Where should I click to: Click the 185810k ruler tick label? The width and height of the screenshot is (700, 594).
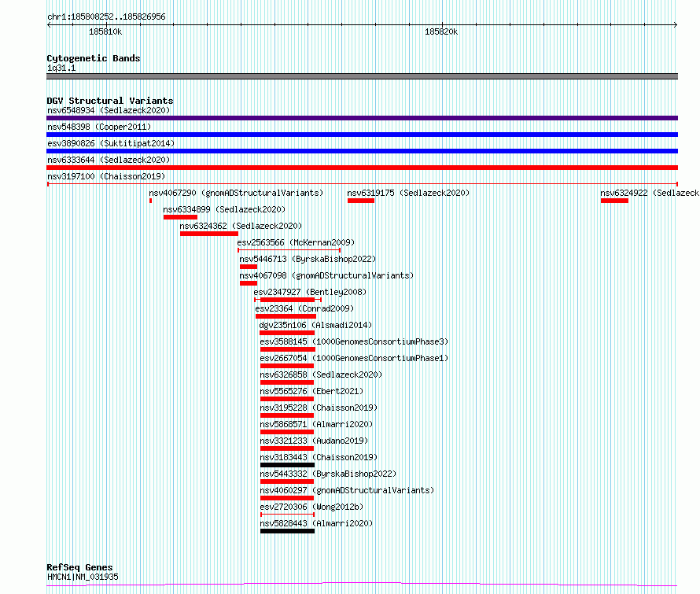105,31
